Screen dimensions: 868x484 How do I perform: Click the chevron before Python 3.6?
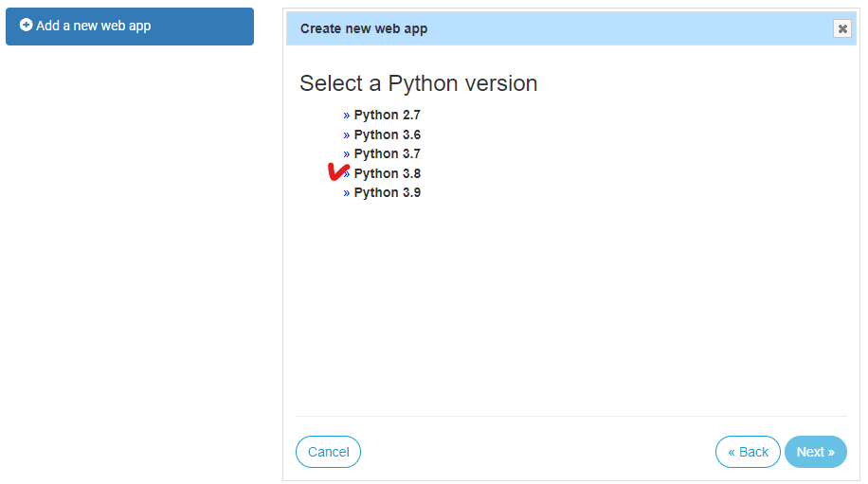click(x=347, y=134)
